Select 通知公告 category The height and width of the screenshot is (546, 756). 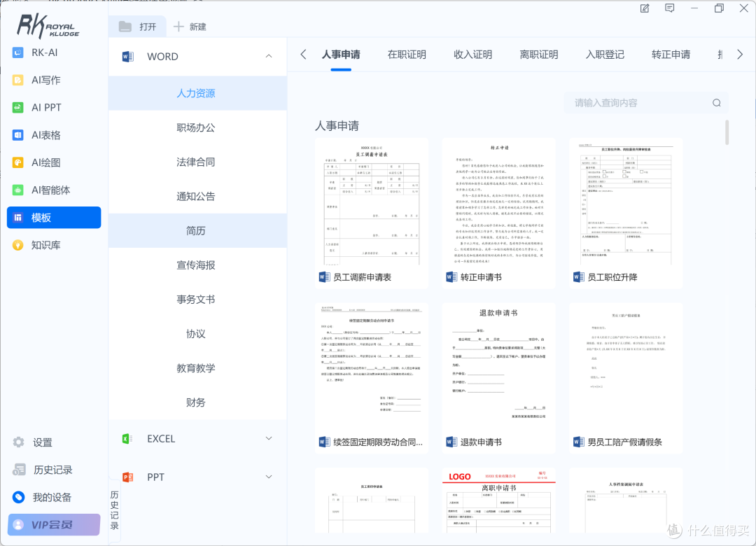click(197, 196)
